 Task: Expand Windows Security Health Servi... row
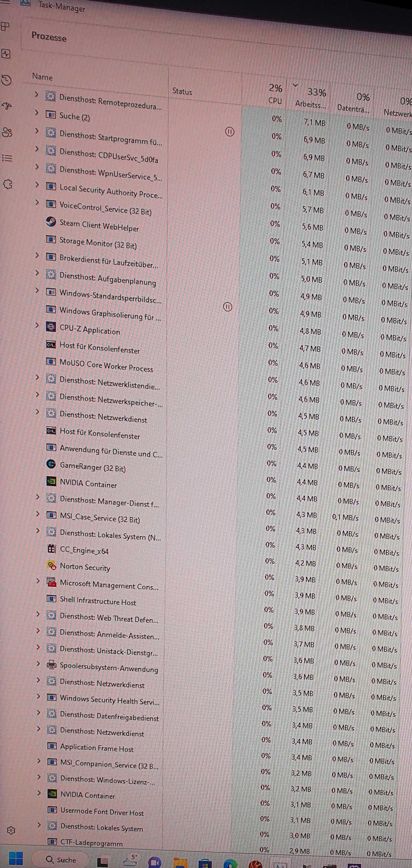point(38,696)
